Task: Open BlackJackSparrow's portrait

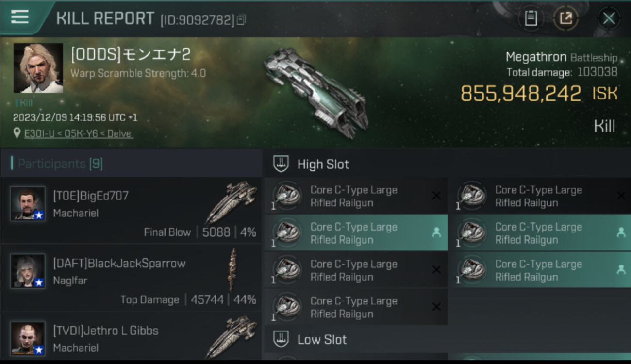Action: coord(28,271)
